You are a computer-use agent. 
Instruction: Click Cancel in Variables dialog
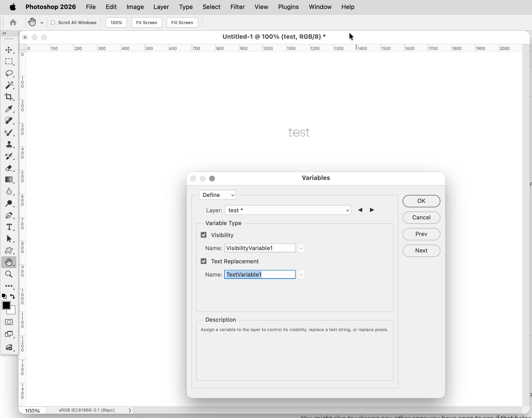[x=421, y=218]
